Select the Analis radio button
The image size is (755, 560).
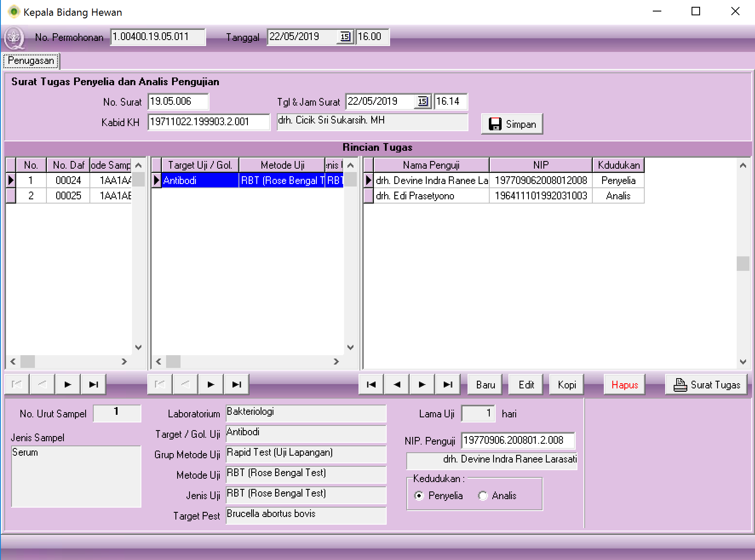[483, 496]
